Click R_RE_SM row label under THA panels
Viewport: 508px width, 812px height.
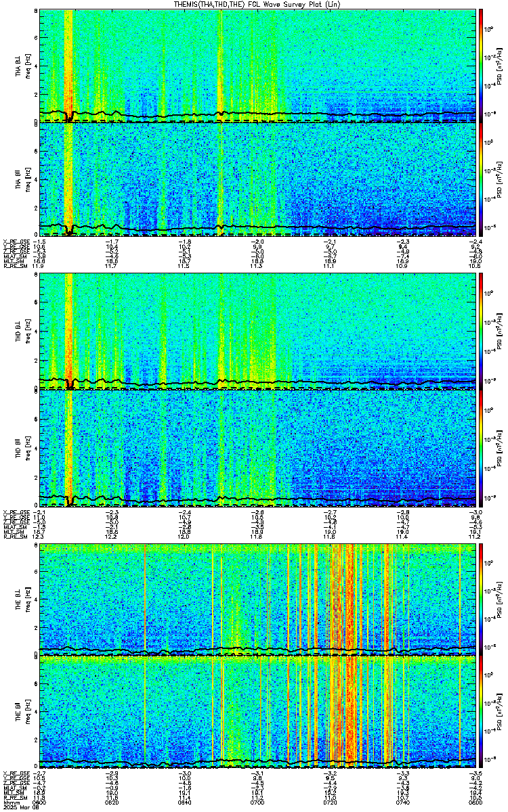tap(15, 267)
